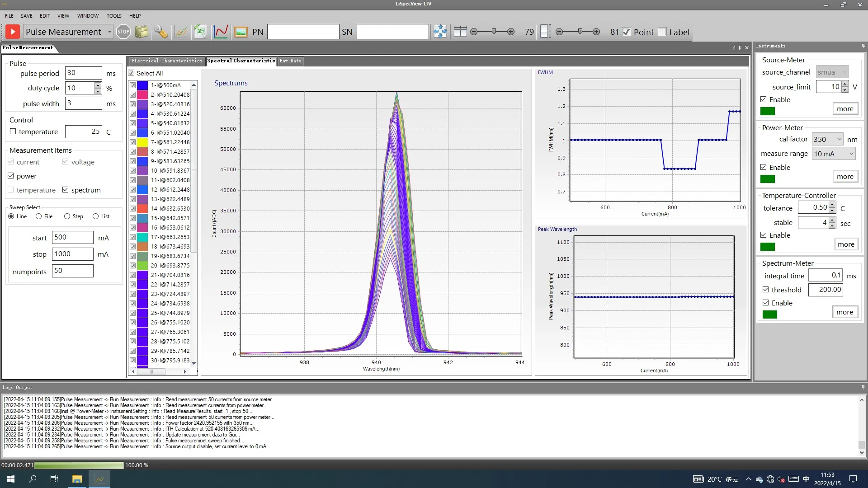868x488 pixels.
Task: Click the save picture image icon
Action: [x=241, y=32]
